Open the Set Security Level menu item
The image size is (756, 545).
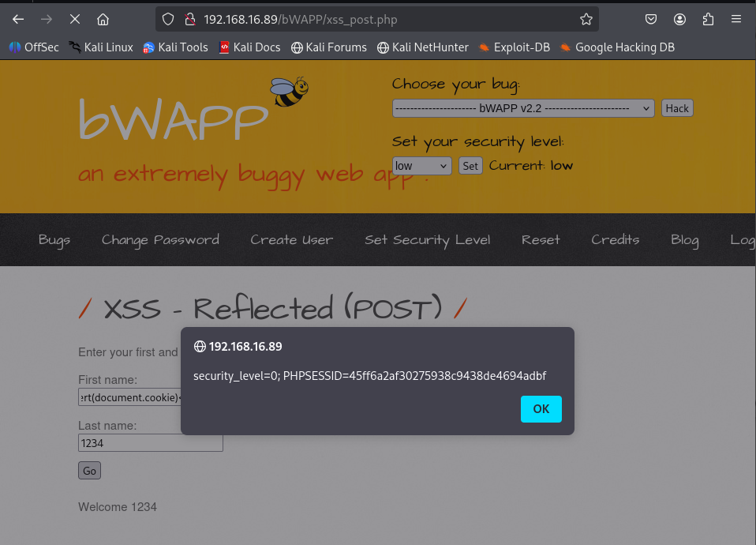(427, 240)
